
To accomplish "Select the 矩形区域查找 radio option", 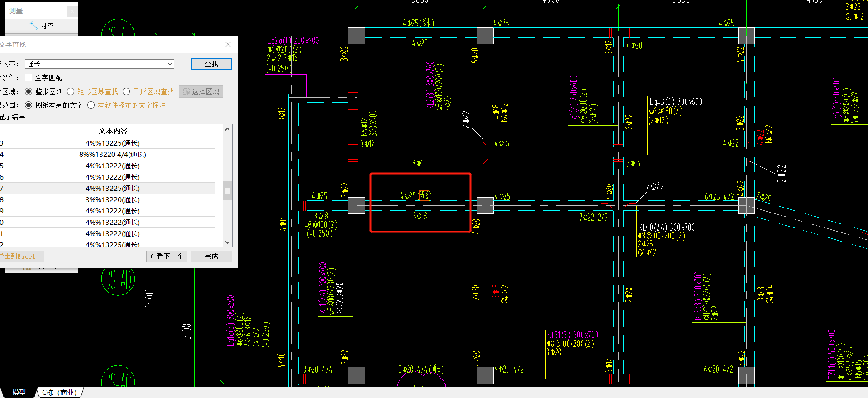I will coord(71,91).
